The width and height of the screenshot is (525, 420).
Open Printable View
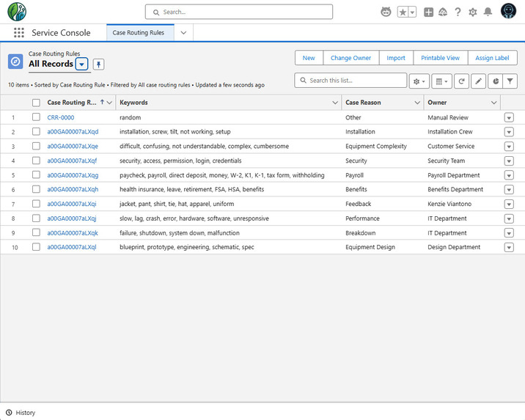(440, 58)
